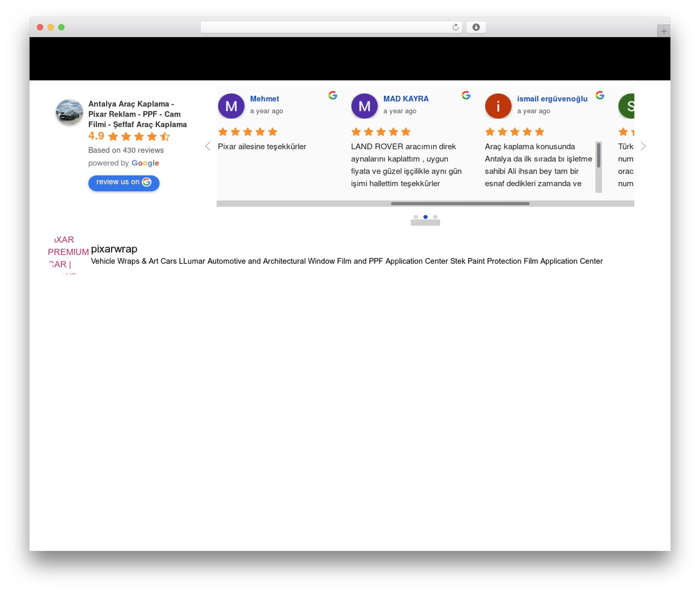
Task: Click the business profile photo thumbnail
Action: (69, 112)
